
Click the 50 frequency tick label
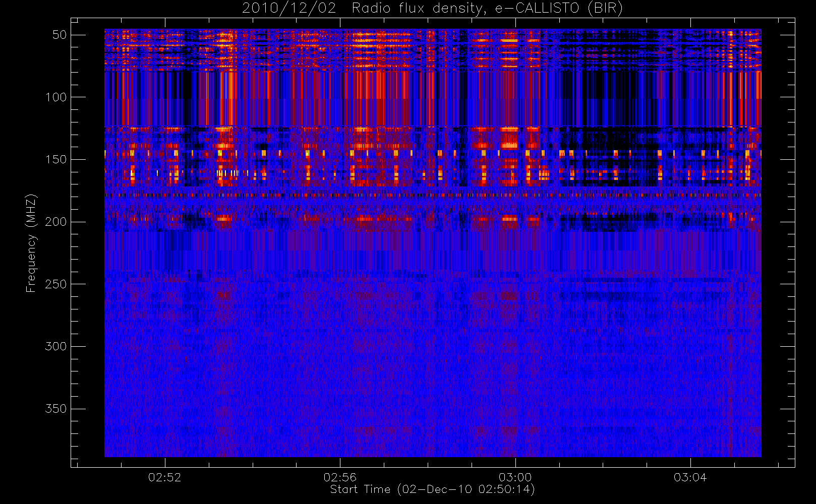click(x=60, y=35)
